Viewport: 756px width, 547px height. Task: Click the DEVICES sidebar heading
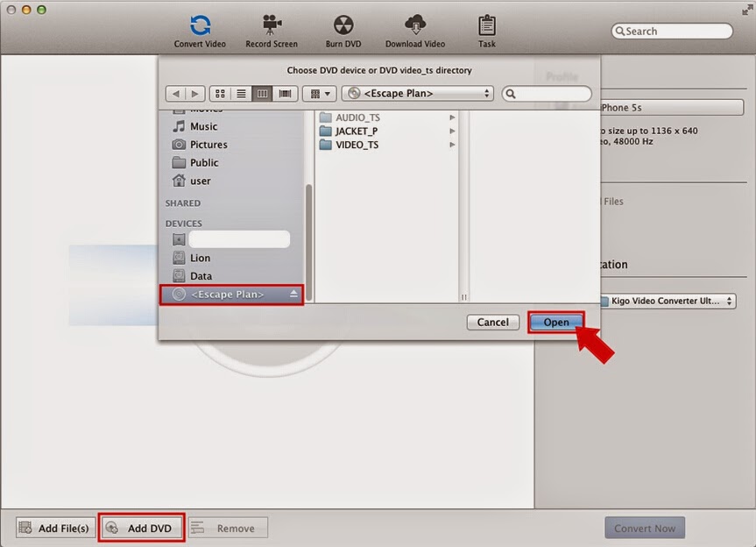point(184,224)
